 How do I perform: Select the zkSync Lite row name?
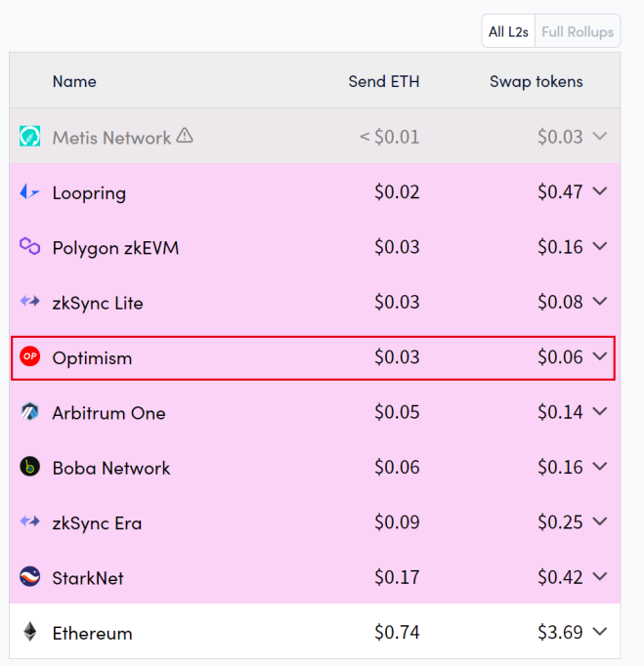[98, 303]
